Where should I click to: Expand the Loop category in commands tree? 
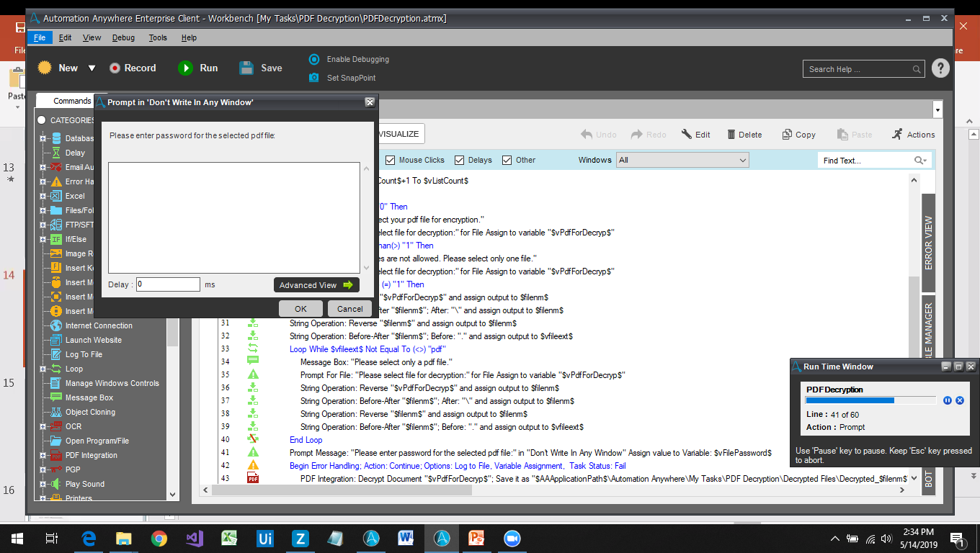[x=43, y=369]
